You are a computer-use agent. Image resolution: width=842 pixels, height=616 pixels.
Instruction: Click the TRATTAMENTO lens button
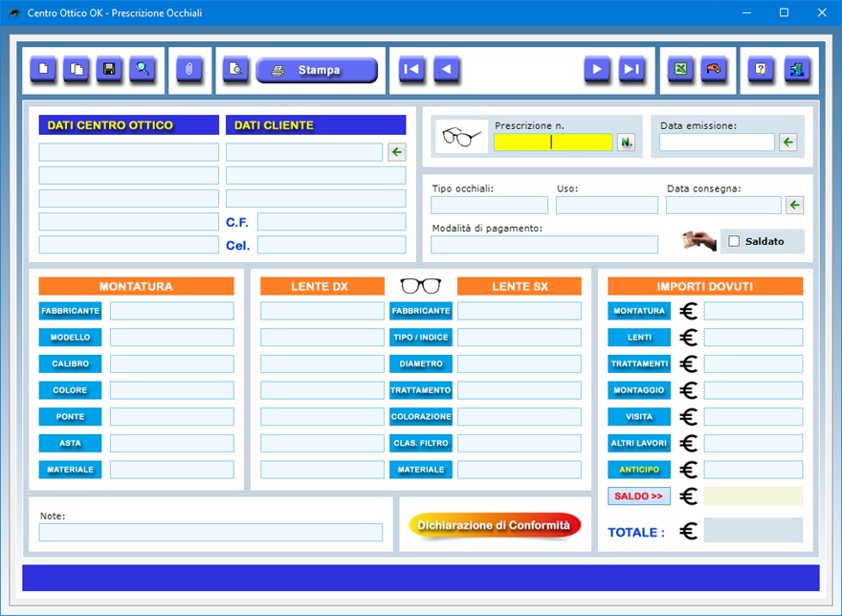tap(421, 390)
